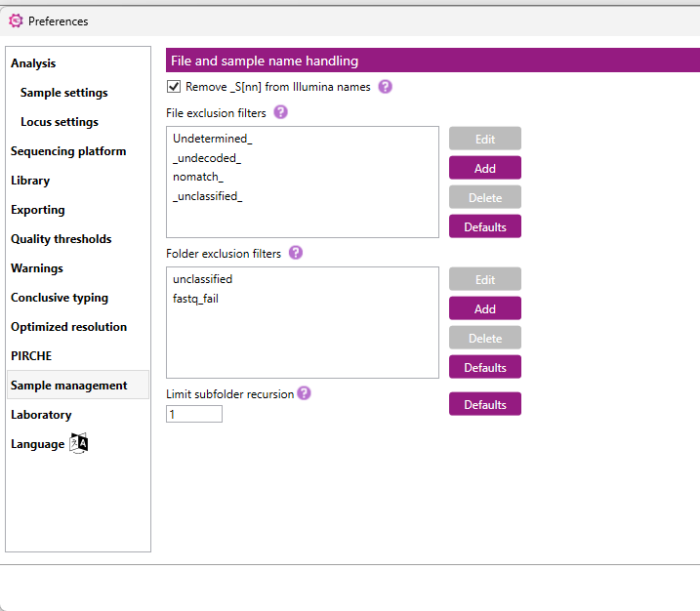Add a new file exclusion filter
This screenshot has width=700, height=611.
click(x=485, y=168)
